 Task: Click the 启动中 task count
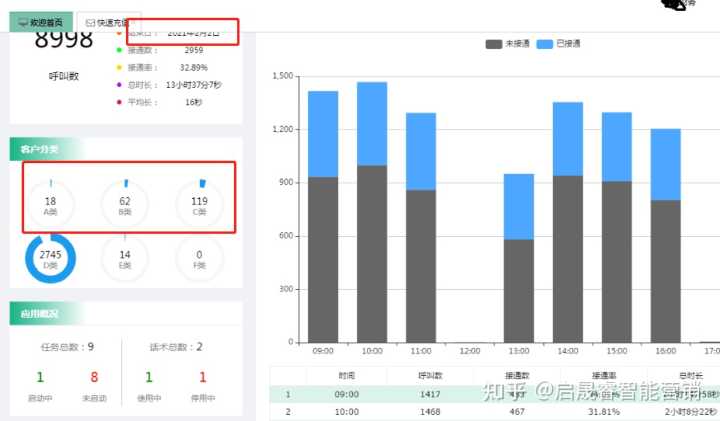[x=40, y=377]
